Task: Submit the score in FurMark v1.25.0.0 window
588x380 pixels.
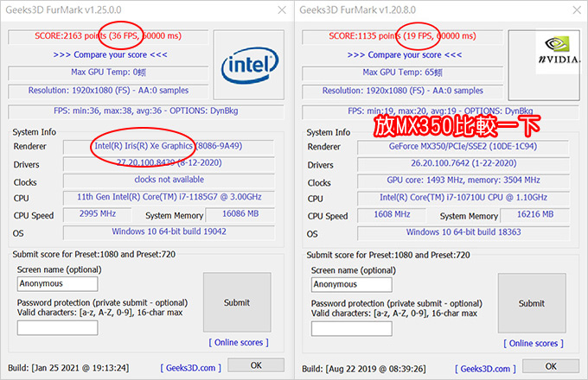Action: pyautogui.click(x=237, y=302)
